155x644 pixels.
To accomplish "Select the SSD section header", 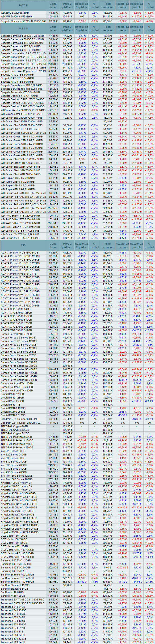I will coord(23,245).
